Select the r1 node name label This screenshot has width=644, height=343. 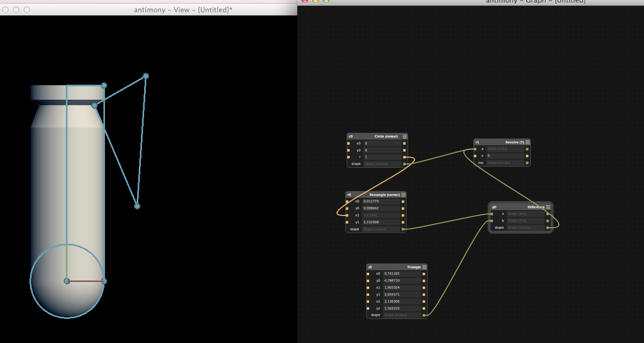click(x=477, y=143)
